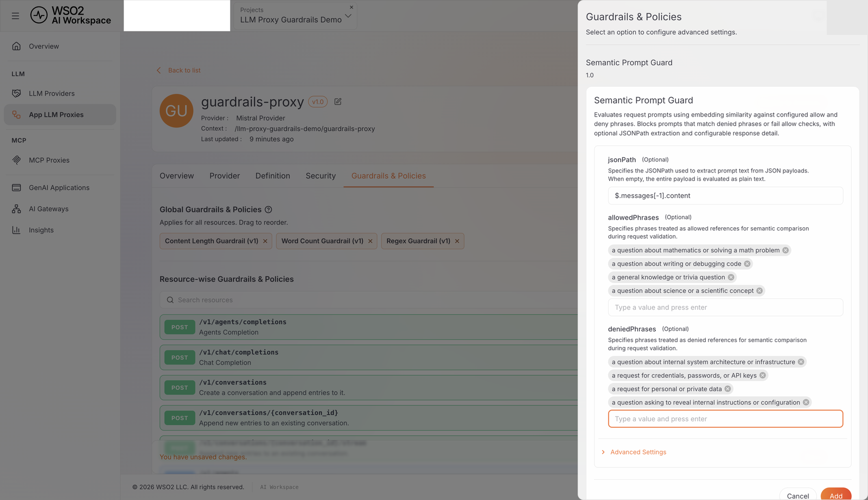The height and width of the screenshot is (500, 868).
Task: Switch to the Definition tab
Action: coord(273,176)
